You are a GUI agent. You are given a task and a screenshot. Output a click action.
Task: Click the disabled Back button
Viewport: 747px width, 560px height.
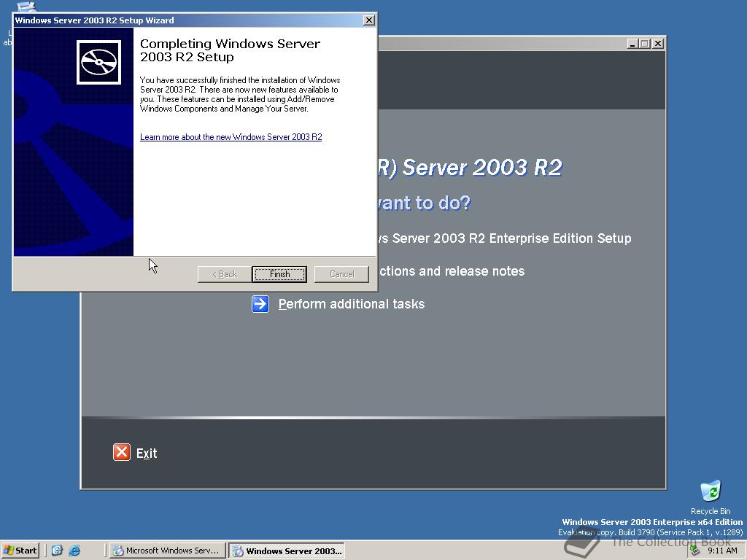[225, 274]
